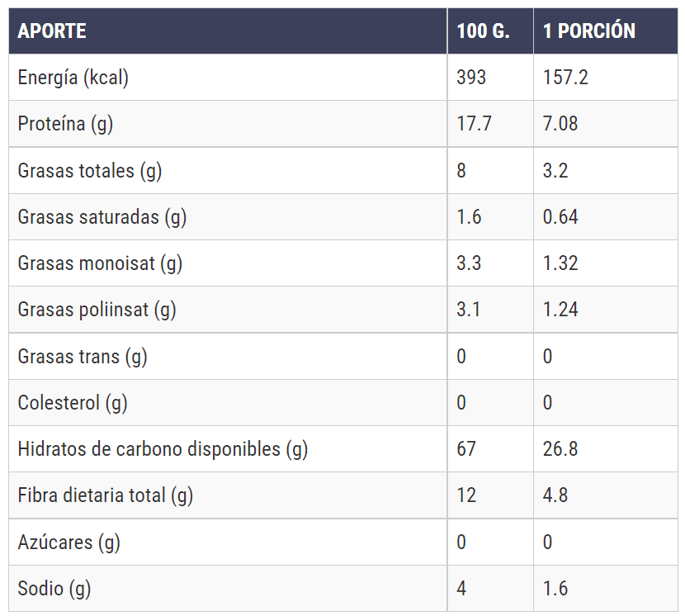Select the Azúcares (g) row label
This screenshot has width=685, height=616.
[68, 543]
